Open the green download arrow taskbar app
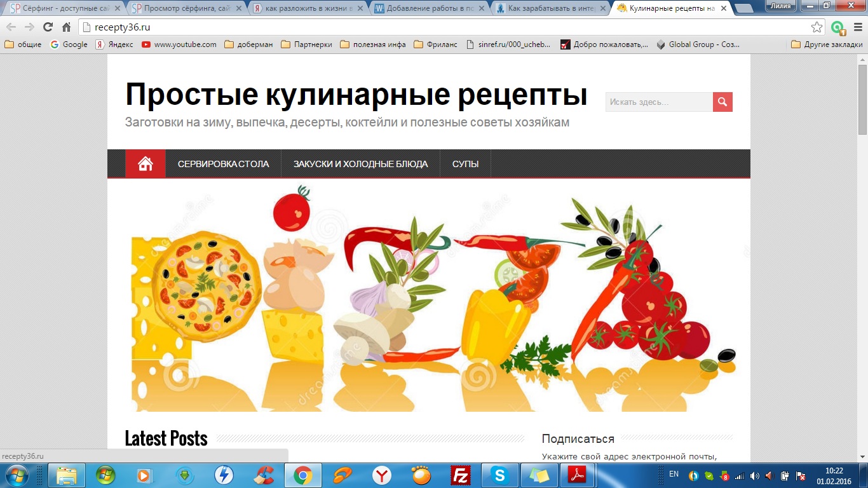868x488 pixels. pos(184,475)
